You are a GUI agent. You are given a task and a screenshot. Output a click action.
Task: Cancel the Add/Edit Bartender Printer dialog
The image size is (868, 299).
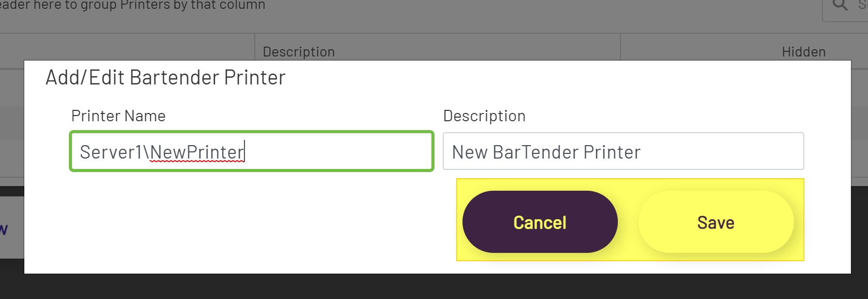[539, 222]
